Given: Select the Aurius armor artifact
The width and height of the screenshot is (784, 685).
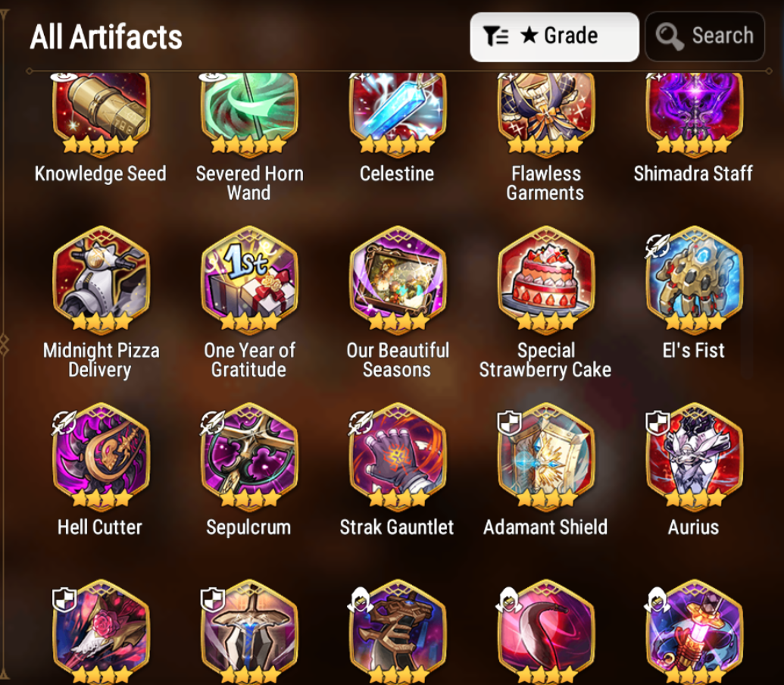Looking at the screenshot, I should (x=694, y=456).
